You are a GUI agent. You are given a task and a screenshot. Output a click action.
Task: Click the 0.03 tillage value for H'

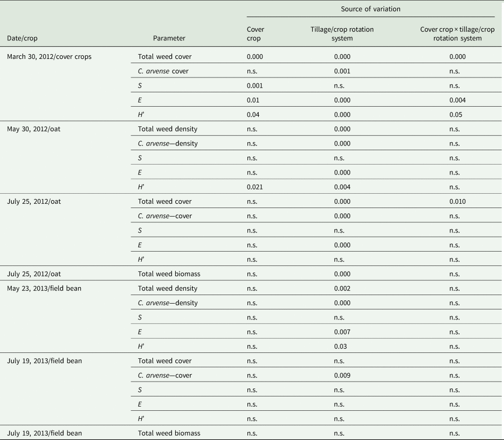[340, 346]
